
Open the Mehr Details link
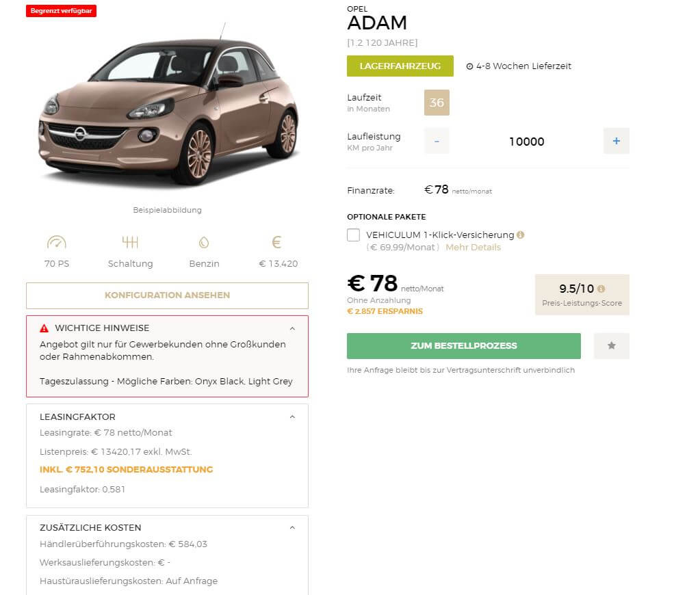tap(474, 248)
